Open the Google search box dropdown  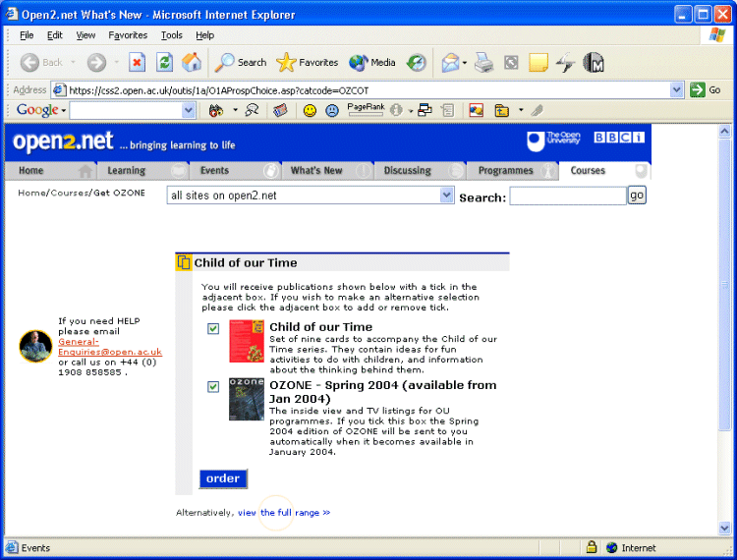tap(188, 111)
